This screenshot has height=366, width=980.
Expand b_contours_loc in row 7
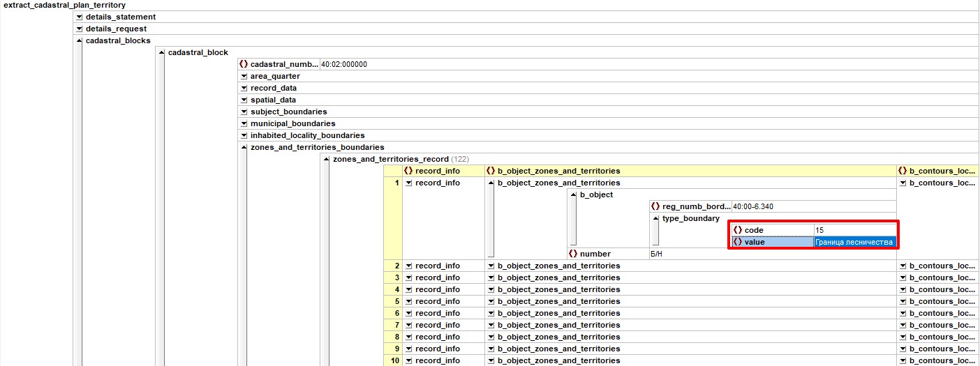point(903,325)
